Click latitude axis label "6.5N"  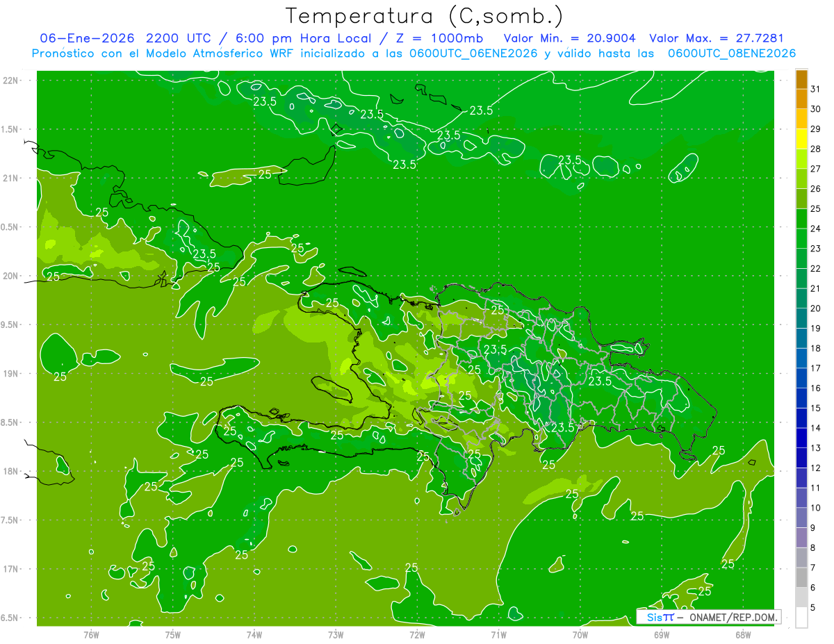click(10, 618)
